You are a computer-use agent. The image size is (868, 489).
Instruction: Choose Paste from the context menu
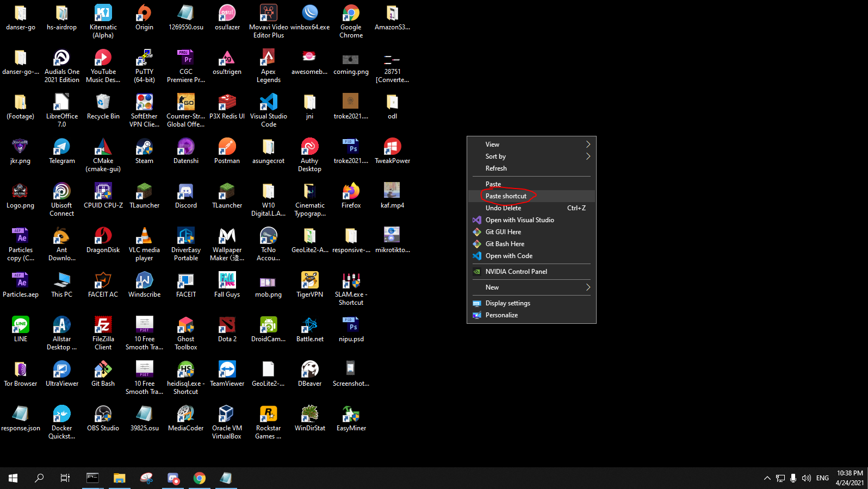click(x=531, y=184)
